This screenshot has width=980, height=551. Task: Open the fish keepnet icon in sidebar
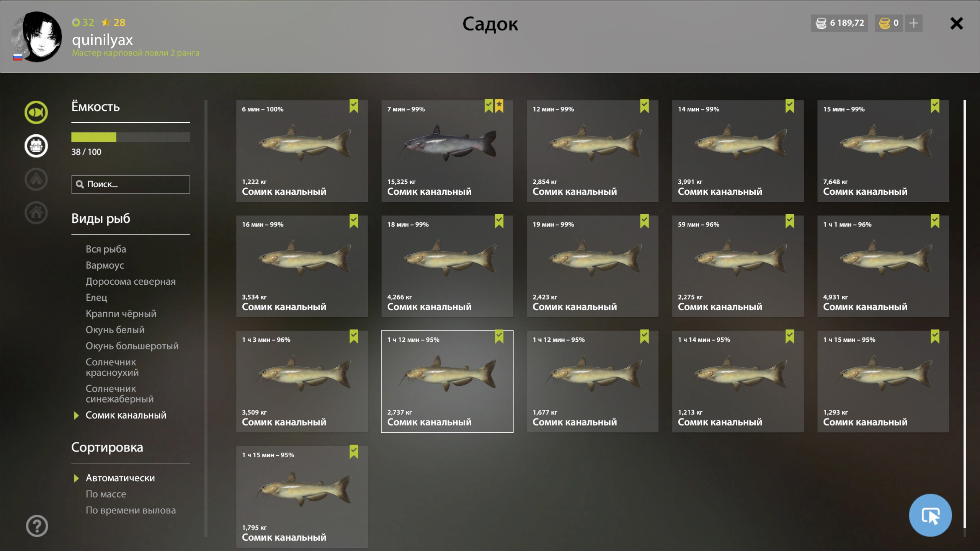coord(36,112)
